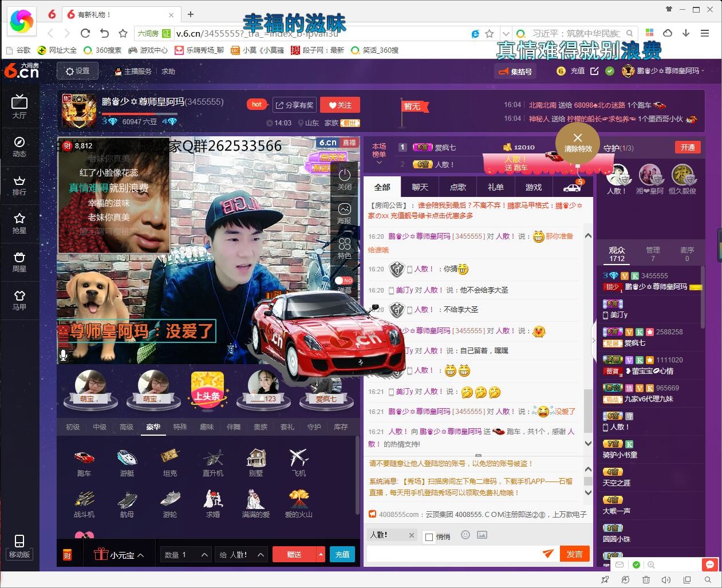This screenshot has height=588, width=722.
Task: Open the 设置 settings button
Action: click(x=78, y=71)
